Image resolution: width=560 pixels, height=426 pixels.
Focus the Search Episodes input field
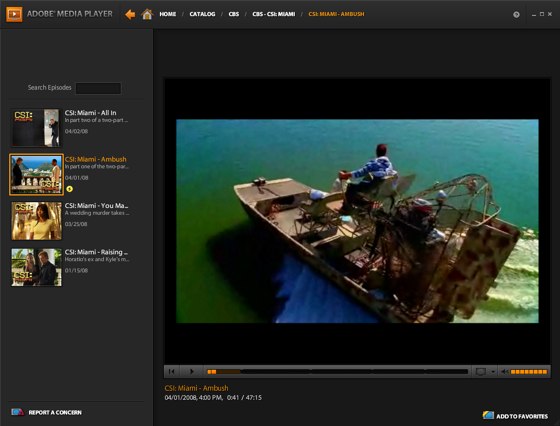click(x=98, y=88)
